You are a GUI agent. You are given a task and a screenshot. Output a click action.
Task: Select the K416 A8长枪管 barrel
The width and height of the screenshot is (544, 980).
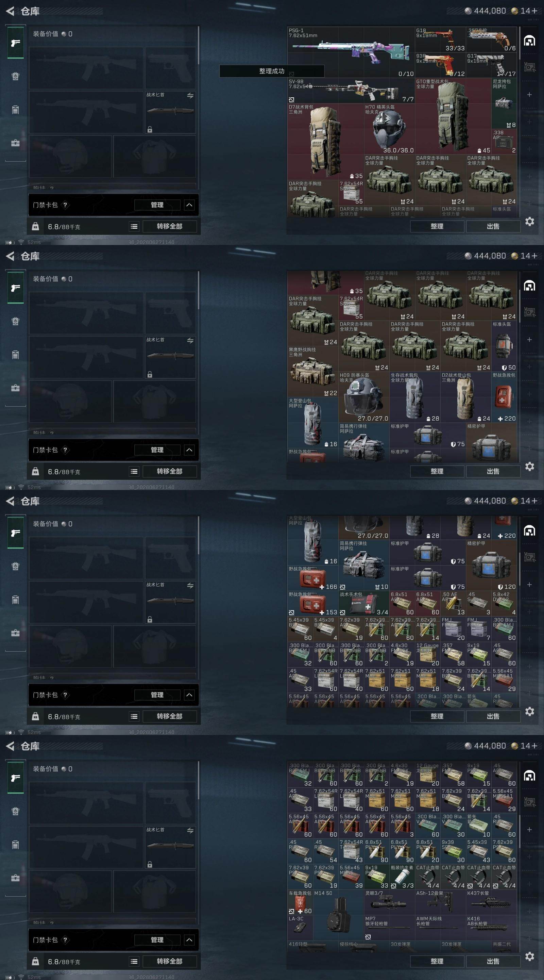[x=491, y=928]
